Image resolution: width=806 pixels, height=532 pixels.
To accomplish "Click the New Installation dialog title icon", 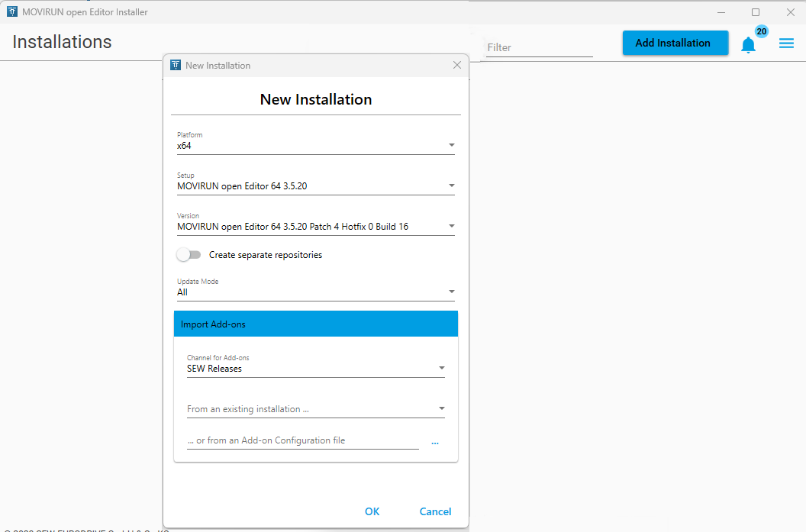I will (176, 66).
